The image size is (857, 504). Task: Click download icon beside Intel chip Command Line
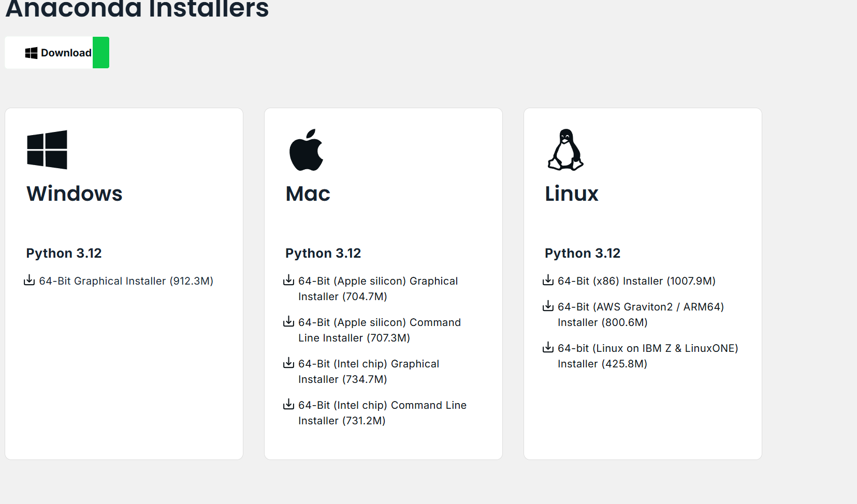[x=289, y=404]
